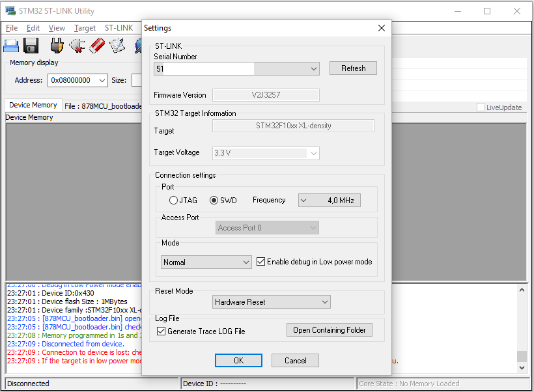Click the log line 'Device family :STM32F10xx XL-'
Screen dimensions: 534x392
pos(74,310)
